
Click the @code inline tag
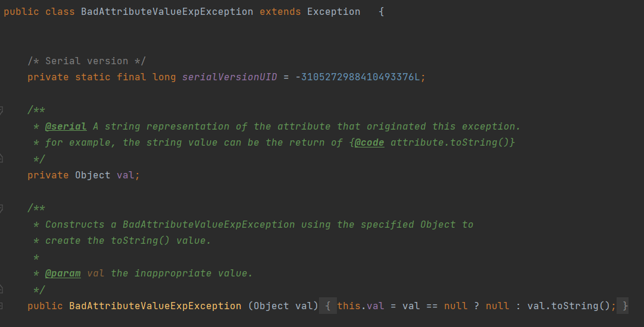pyautogui.click(x=369, y=143)
